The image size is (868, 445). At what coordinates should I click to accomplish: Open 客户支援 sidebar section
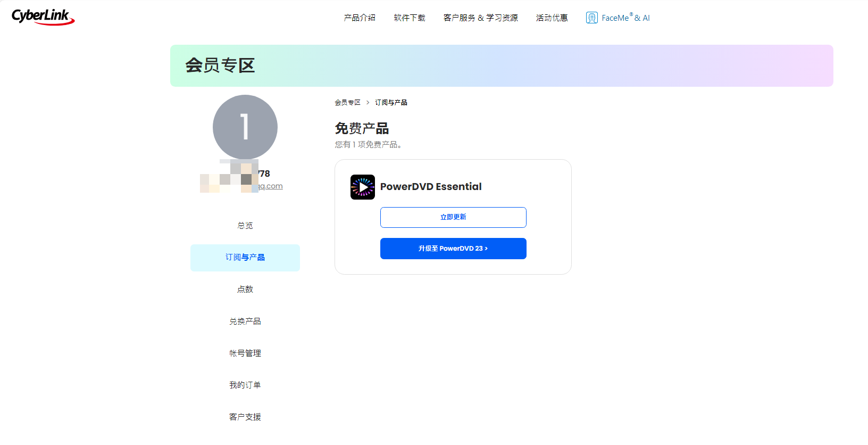tap(245, 417)
